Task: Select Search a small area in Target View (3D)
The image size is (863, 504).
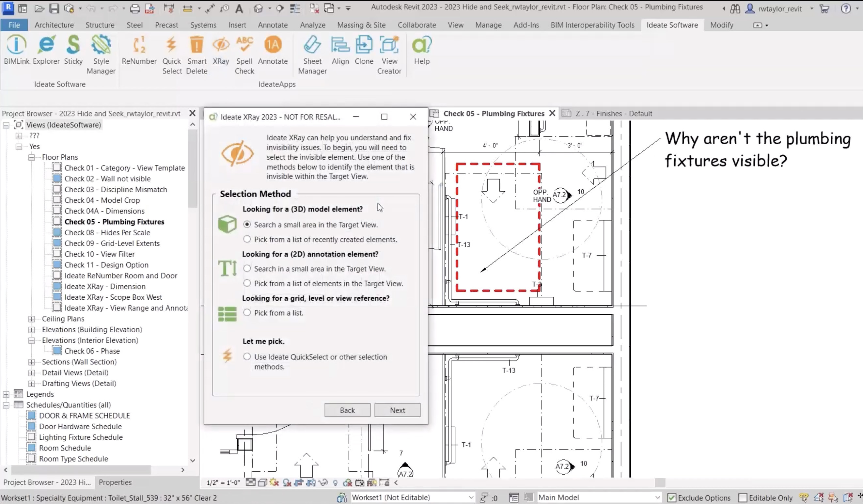Action: (x=247, y=225)
